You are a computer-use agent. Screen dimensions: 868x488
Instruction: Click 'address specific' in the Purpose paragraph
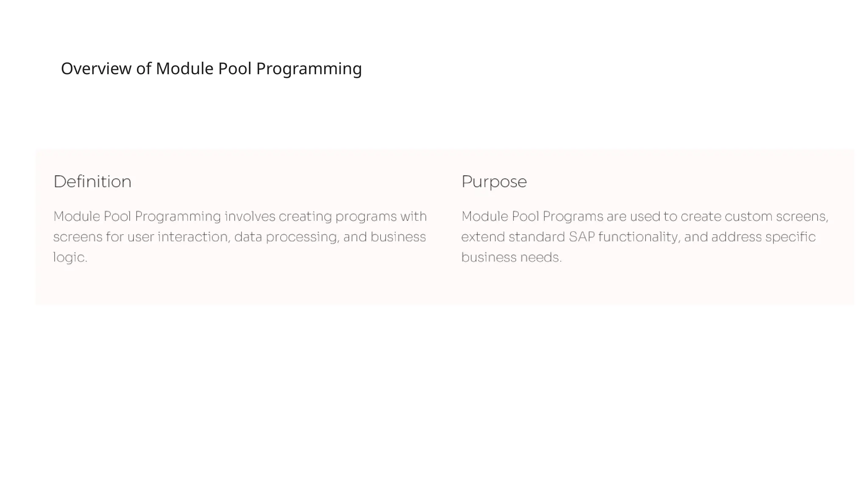point(763,237)
